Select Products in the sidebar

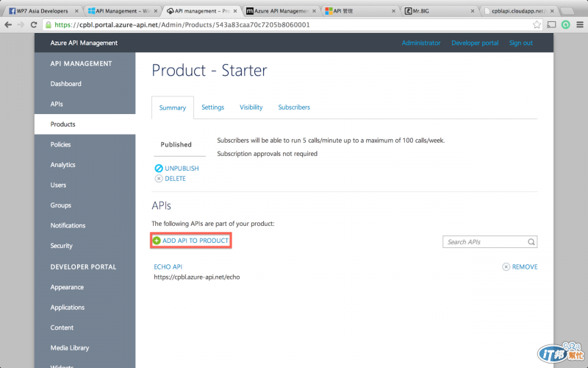click(x=85, y=124)
